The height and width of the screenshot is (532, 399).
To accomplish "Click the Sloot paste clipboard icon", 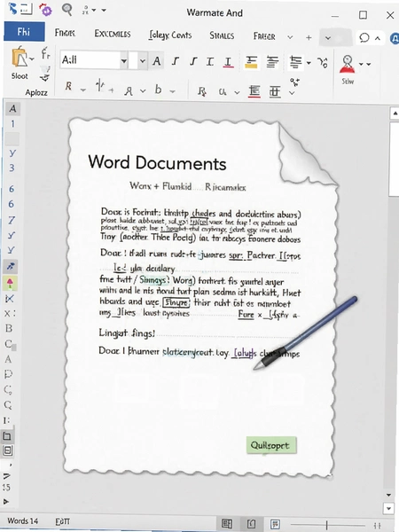I will tap(20, 58).
